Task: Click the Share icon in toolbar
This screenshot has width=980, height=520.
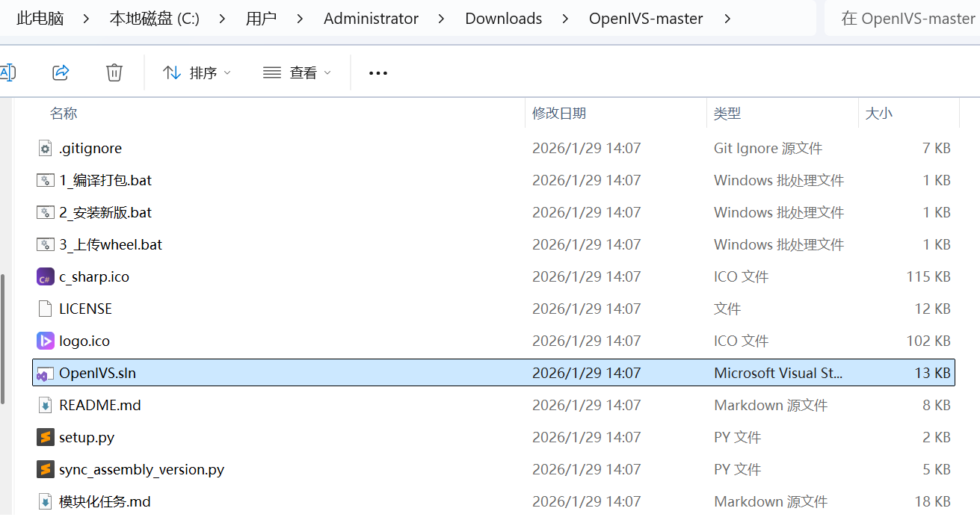Action: (x=61, y=72)
